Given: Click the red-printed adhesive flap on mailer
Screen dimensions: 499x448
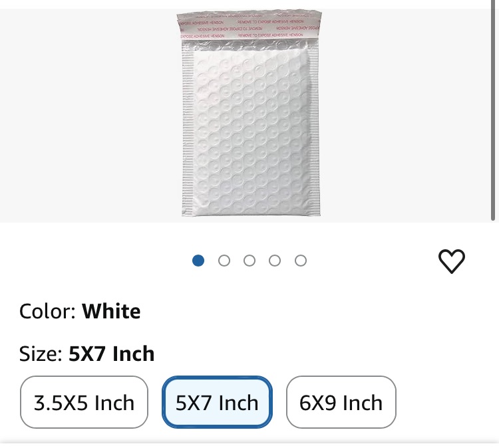Looking at the screenshot, I should pyautogui.click(x=249, y=27).
